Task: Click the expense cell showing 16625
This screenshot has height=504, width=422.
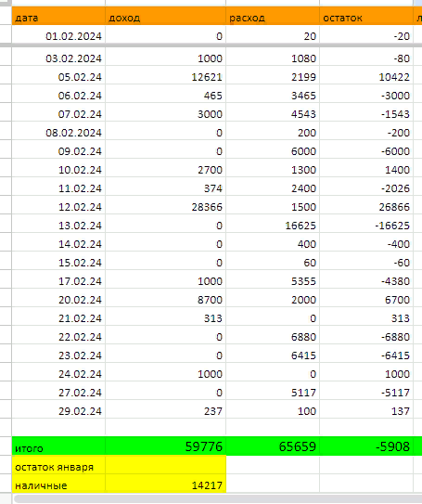Action: coord(273,226)
